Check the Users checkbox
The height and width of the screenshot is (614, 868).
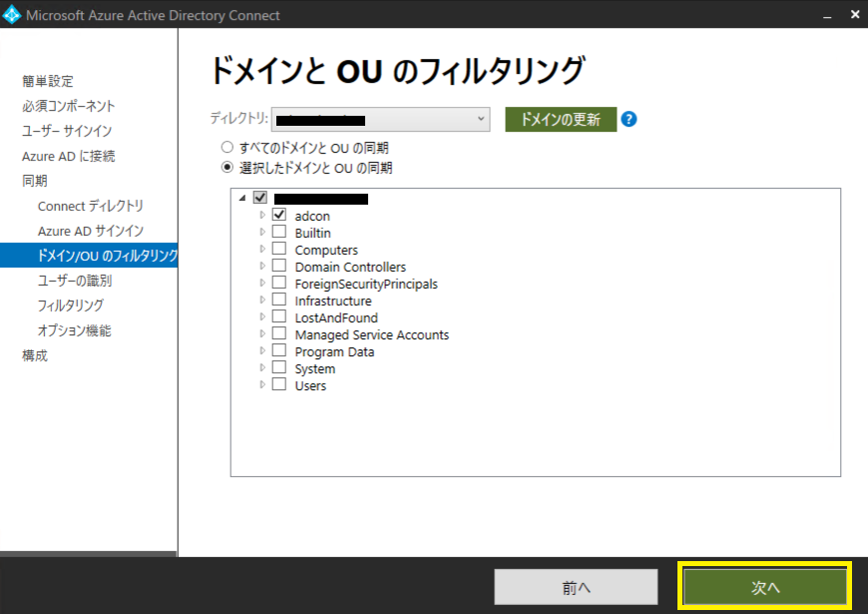(279, 384)
